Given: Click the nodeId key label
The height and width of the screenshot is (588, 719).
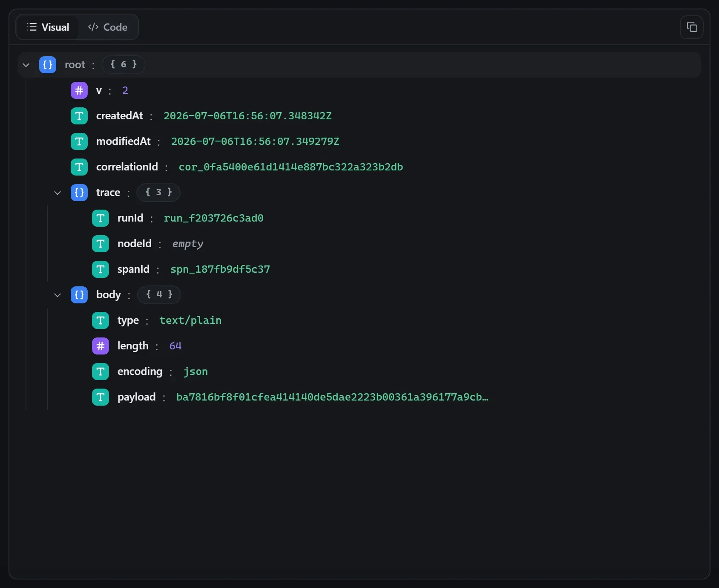Looking at the screenshot, I should [135, 244].
